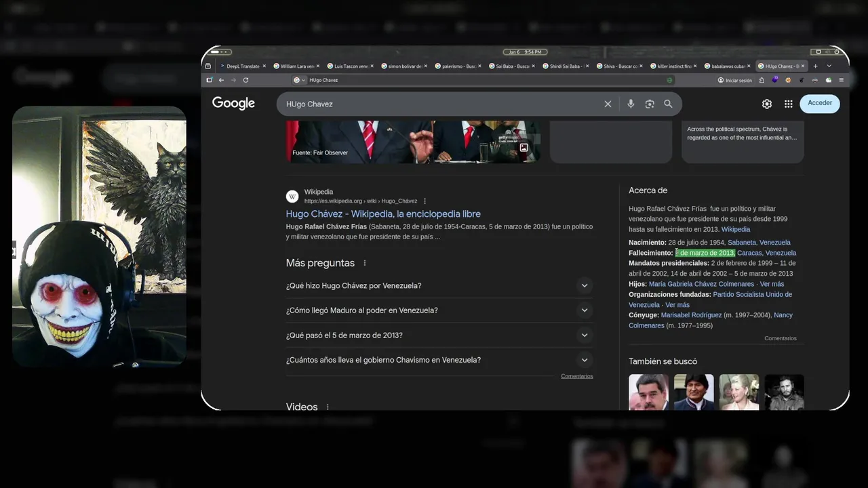Open Caracas, Venezuela death place link

pyautogui.click(x=767, y=253)
